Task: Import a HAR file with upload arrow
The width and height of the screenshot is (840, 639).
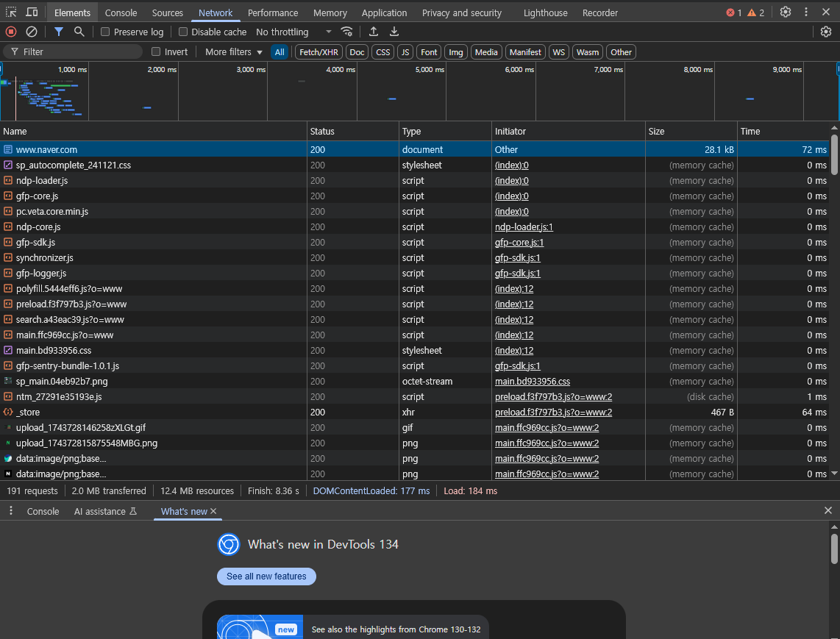Action: pos(374,32)
